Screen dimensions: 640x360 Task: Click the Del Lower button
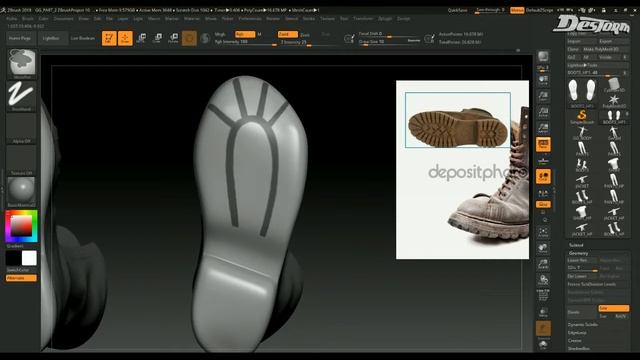coord(582,276)
